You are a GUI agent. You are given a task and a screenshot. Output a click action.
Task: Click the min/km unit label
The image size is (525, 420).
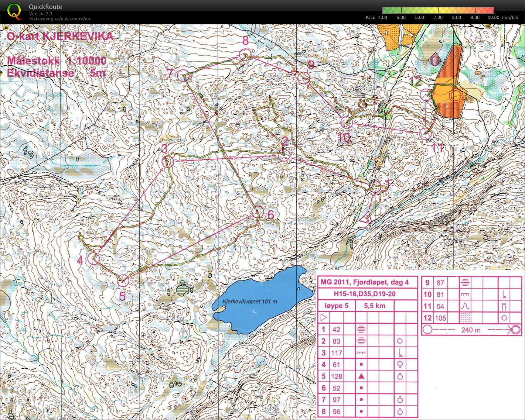coord(510,17)
